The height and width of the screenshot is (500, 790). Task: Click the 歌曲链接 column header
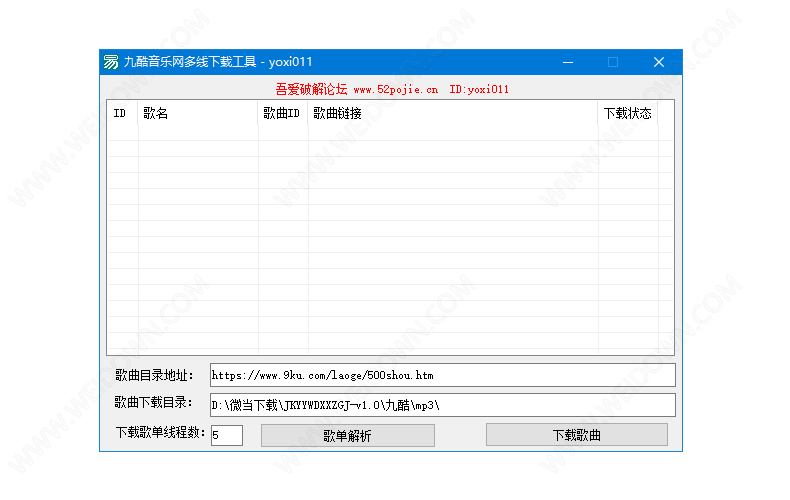point(453,113)
